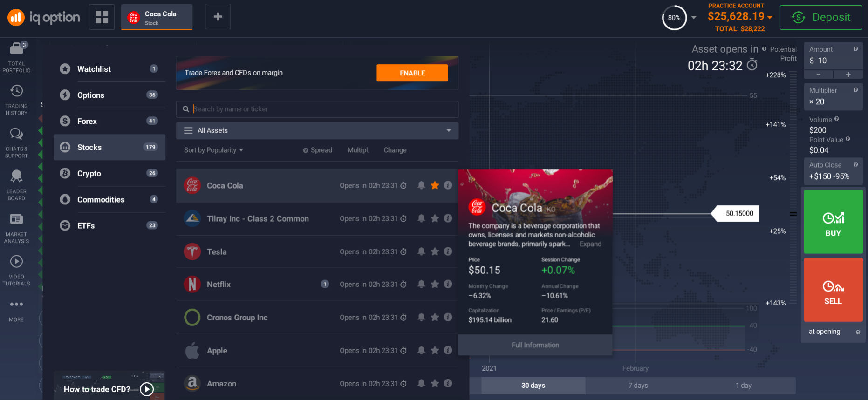Image resolution: width=868 pixels, height=400 pixels.
Task: Add Amazon to favorites star
Action: point(435,383)
